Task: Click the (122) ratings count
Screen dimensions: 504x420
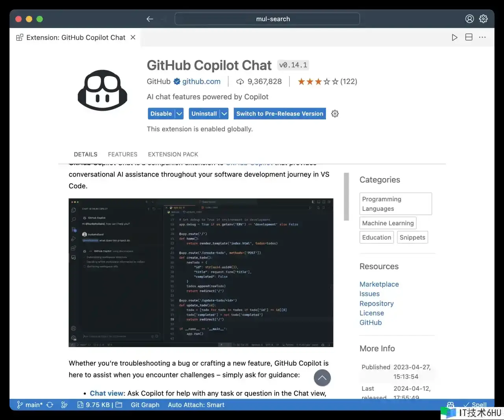Action: click(x=349, y=82)
